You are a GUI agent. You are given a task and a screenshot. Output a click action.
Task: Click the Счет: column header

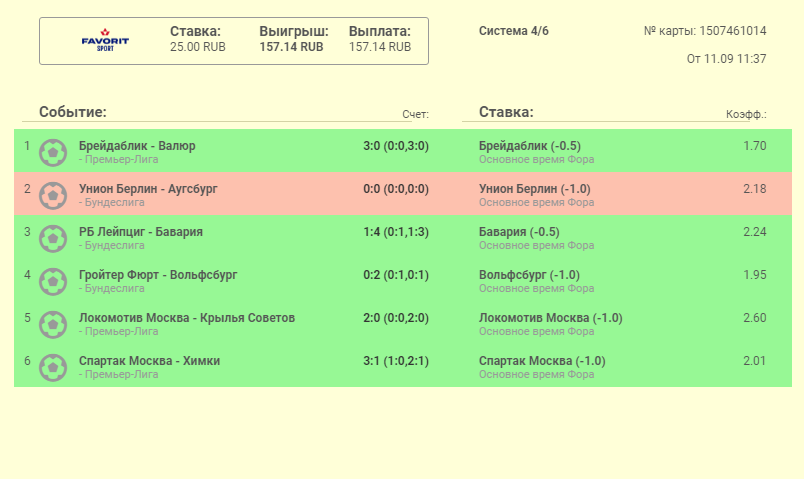click(x=415, y=114)
